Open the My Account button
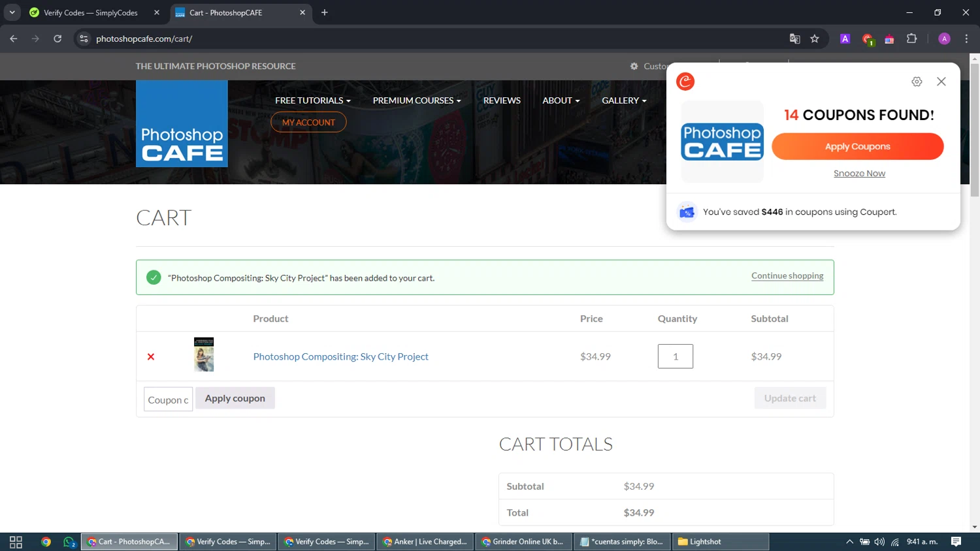 coord(308,122)
